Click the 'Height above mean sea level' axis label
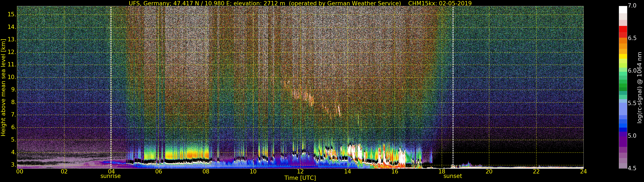This screenshot has height=182, width=644. 3,87
